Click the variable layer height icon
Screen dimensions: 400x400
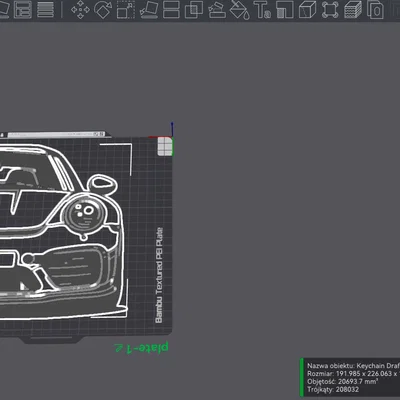pos(46,9)
